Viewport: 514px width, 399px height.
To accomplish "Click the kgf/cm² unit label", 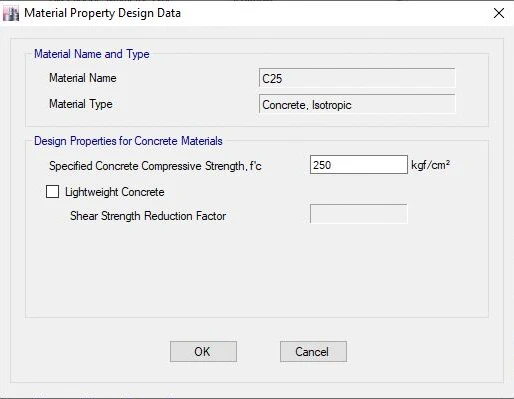I will (431, 165).
